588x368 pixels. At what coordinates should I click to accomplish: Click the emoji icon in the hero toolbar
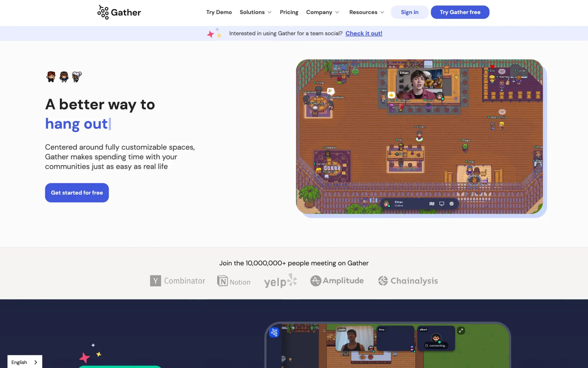coord(452,204)
